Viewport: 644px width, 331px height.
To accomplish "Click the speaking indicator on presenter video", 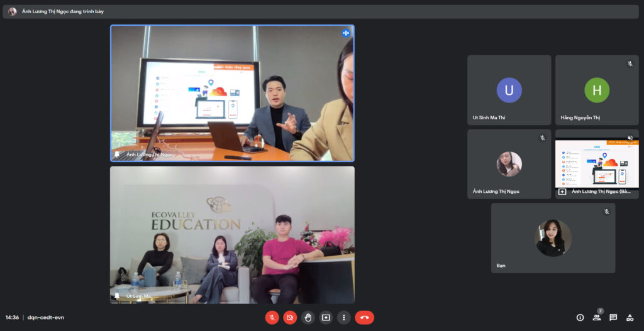I will point(346,33).
